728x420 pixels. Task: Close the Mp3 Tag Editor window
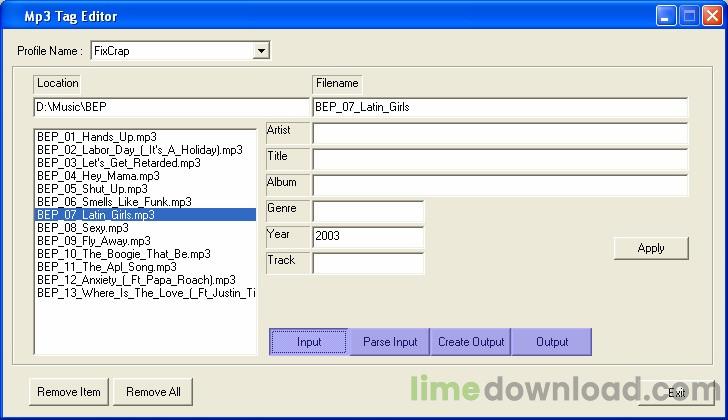712,16
